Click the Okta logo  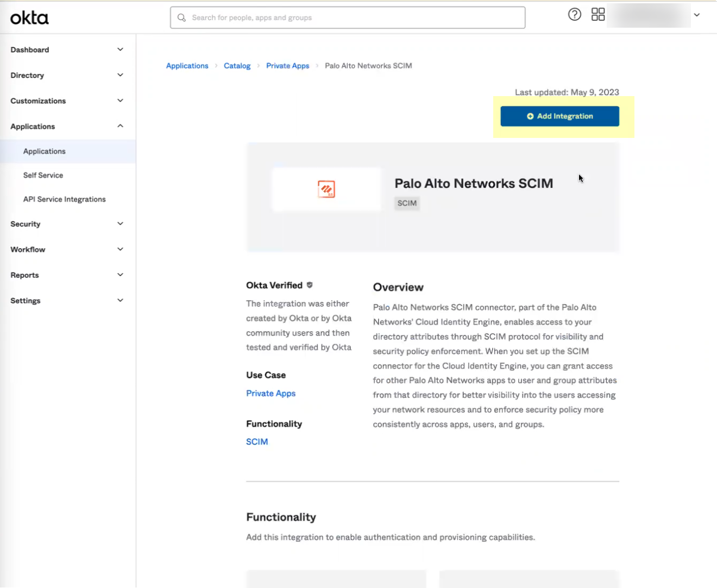point(29,17)
